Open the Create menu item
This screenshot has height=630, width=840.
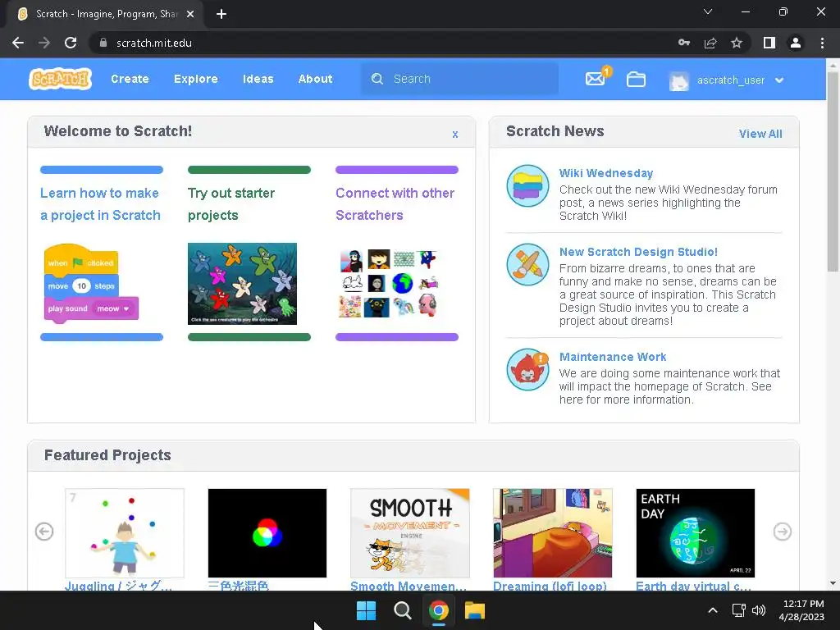point(130,79)
